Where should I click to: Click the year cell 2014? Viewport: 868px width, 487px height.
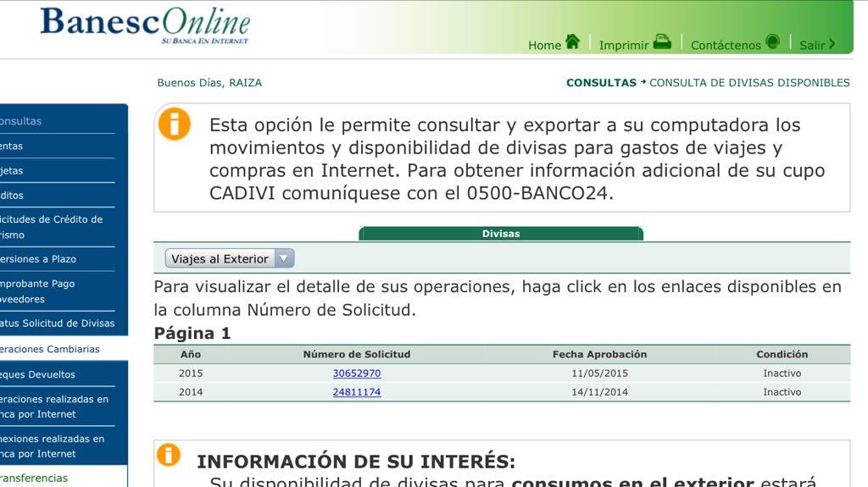pyautogui.click(x=191, y=392)
